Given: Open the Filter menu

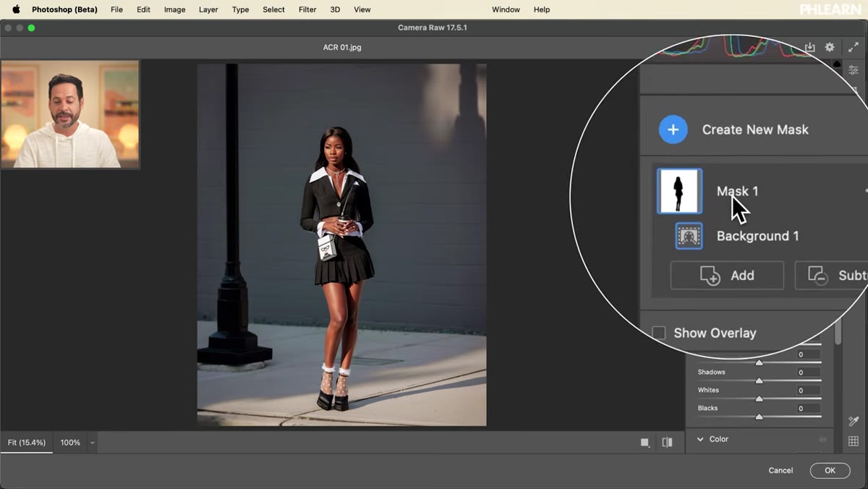Looking at the screenshot, I should coord(307,9).
